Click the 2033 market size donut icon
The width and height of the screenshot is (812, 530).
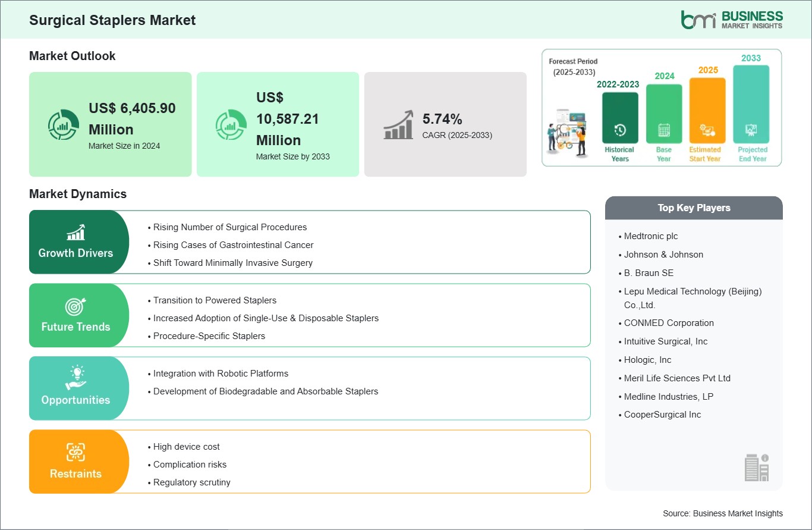click(x=231, y=125)
